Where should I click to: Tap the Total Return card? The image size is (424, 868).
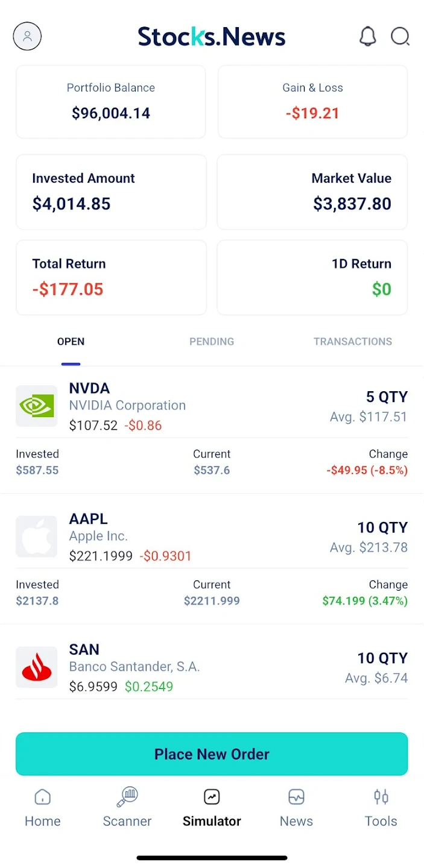[x=111, y=277]
